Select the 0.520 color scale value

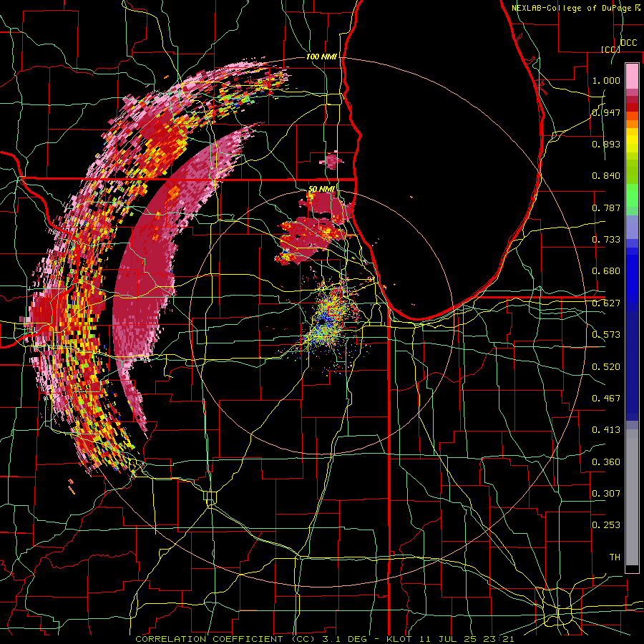coord(606,367)
